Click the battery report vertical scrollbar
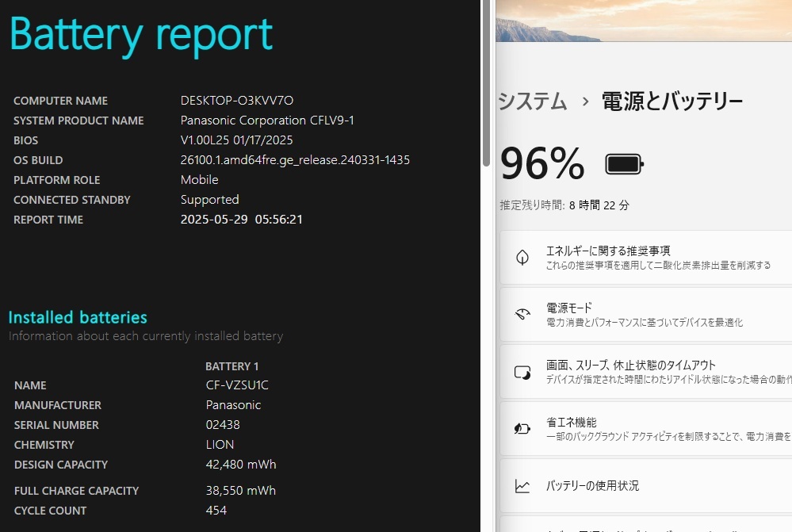 click(x=486, y=83)
